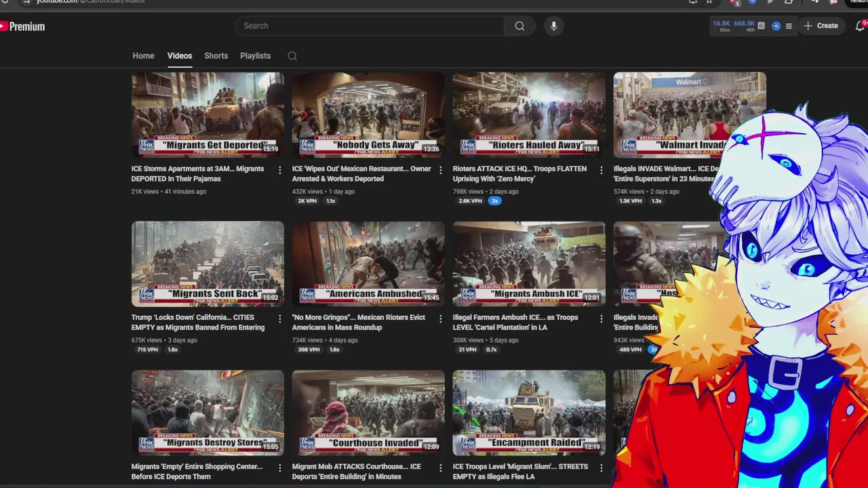Select the Videos channel tab

(180, 56)
